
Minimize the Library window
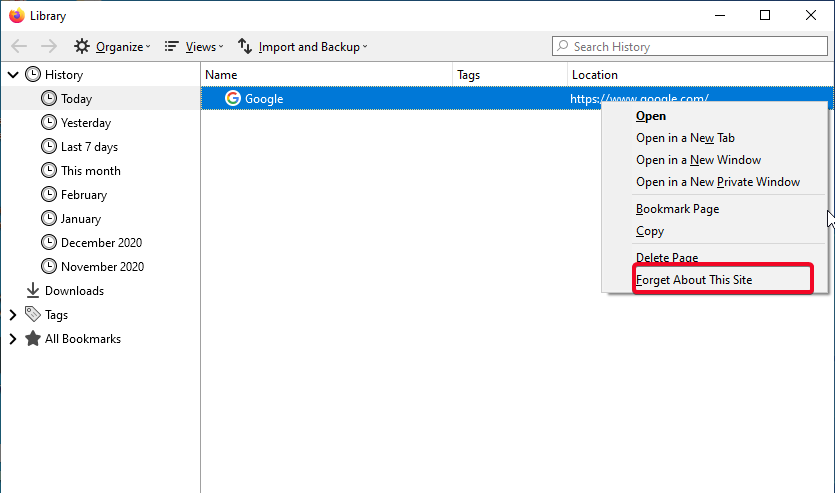[x=720, y=15]
